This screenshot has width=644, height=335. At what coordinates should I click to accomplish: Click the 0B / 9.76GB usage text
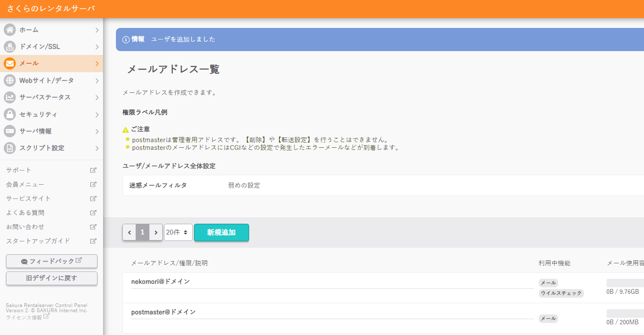[x=623, y=292]
